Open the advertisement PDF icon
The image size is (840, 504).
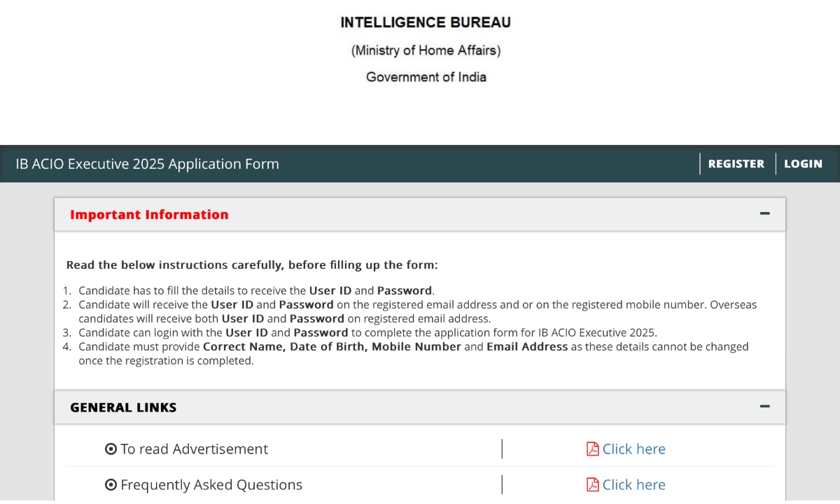(x=592, y=449)
